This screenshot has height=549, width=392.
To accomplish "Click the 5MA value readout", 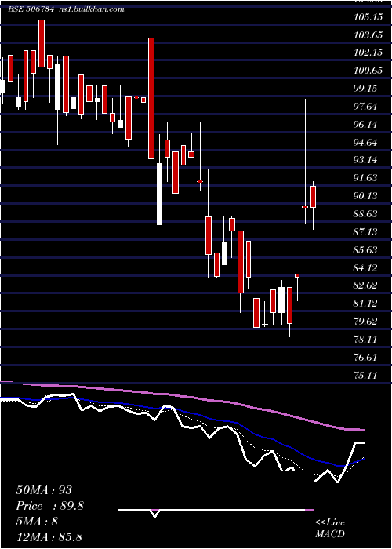I will tap(37, 522).
